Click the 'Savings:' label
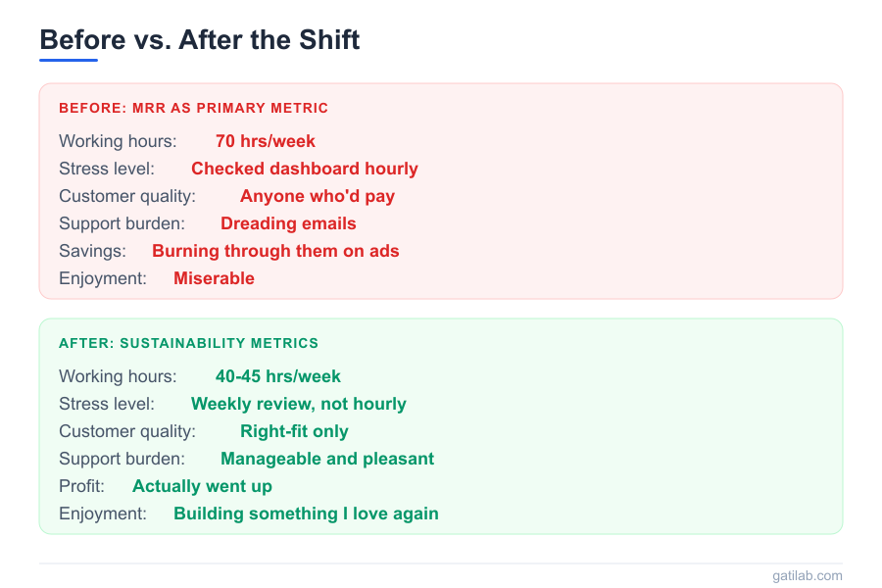 pos(91,251)
